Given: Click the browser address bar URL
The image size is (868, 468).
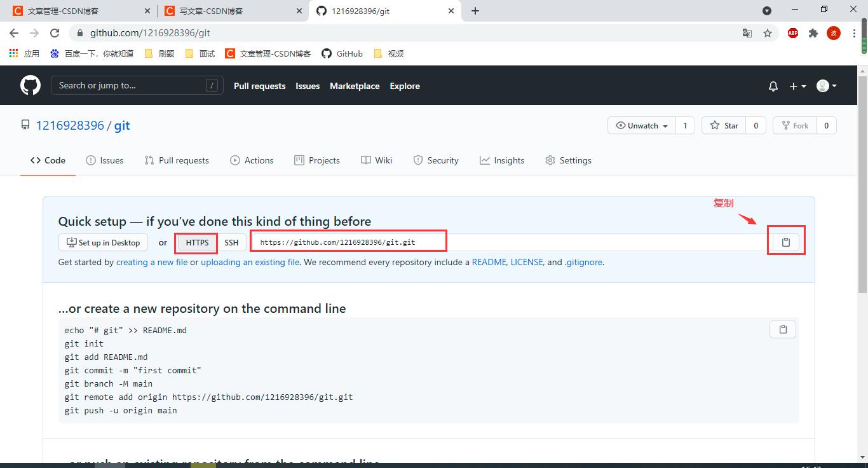Looking at the screenshot, I should tap(150, 33).
